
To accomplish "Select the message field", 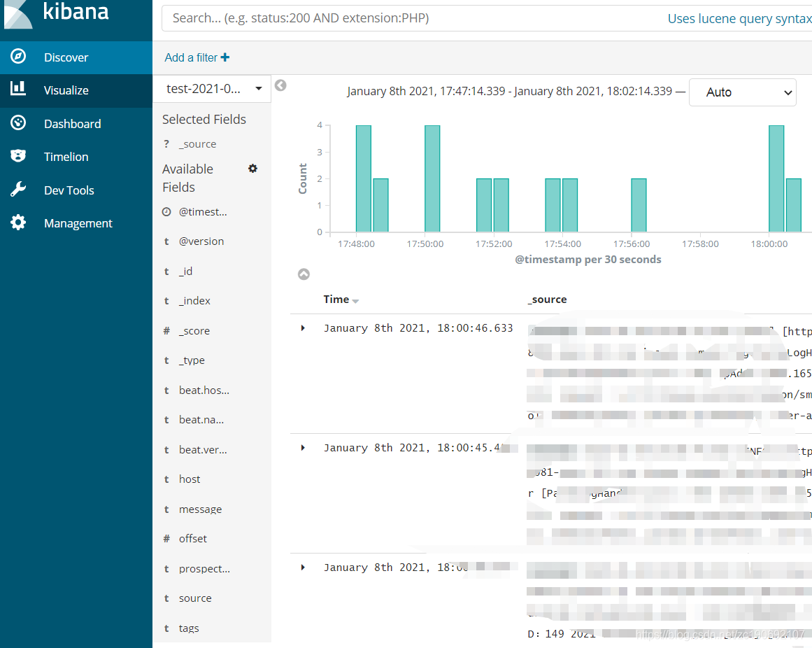I will click(x=201, y=509).
